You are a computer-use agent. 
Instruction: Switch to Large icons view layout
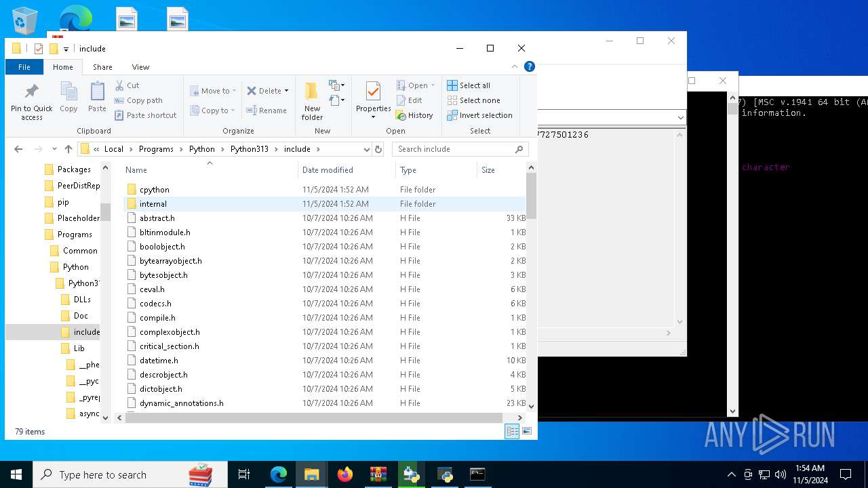coord(527,431)
